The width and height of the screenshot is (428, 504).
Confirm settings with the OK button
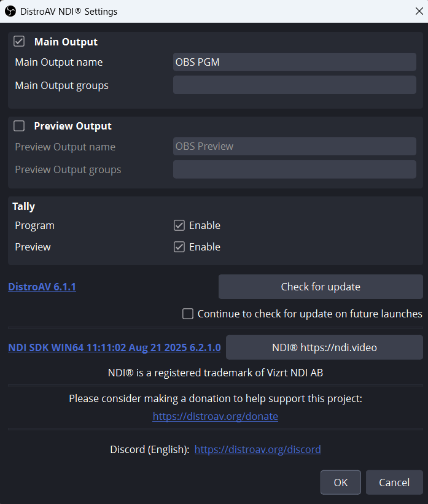341,483
